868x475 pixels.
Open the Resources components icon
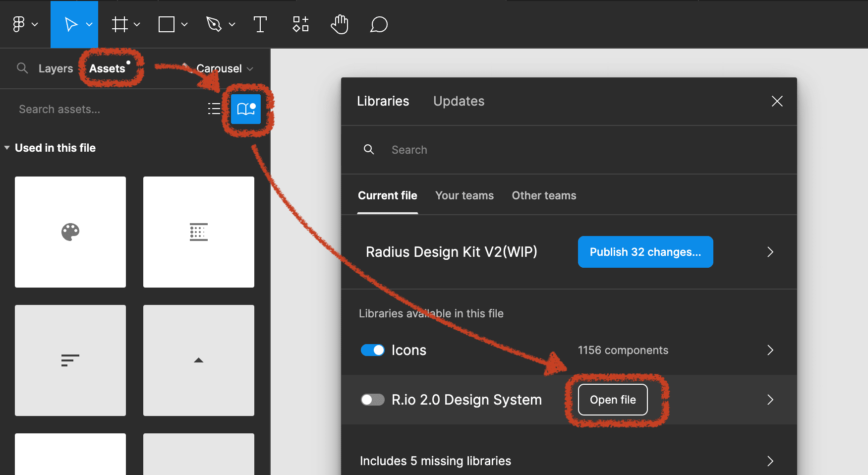tap(300, 24)
